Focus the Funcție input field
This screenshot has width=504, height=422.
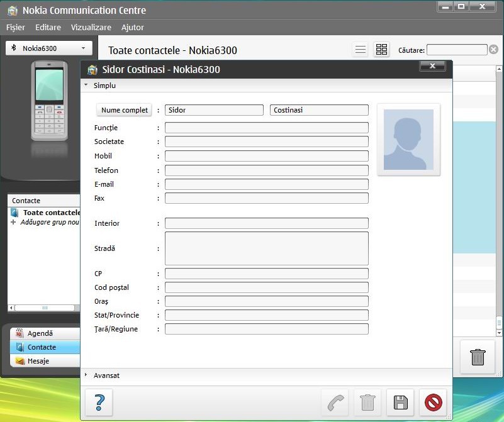[266, 128]
